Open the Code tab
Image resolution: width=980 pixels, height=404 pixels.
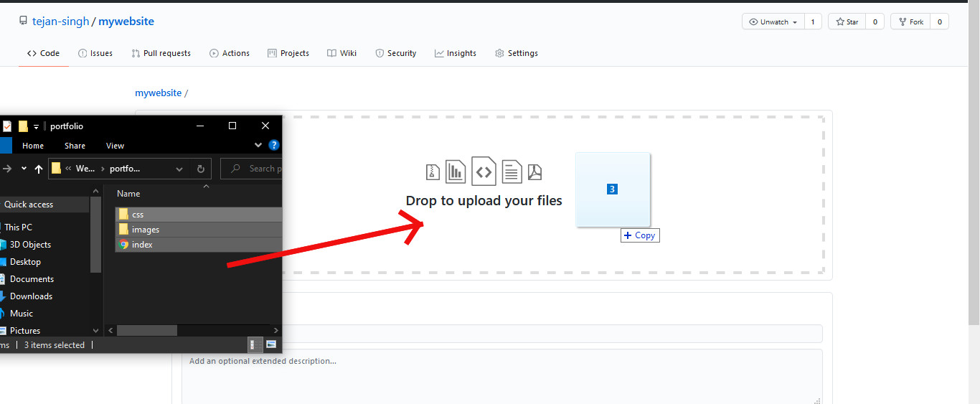point(43,53)
